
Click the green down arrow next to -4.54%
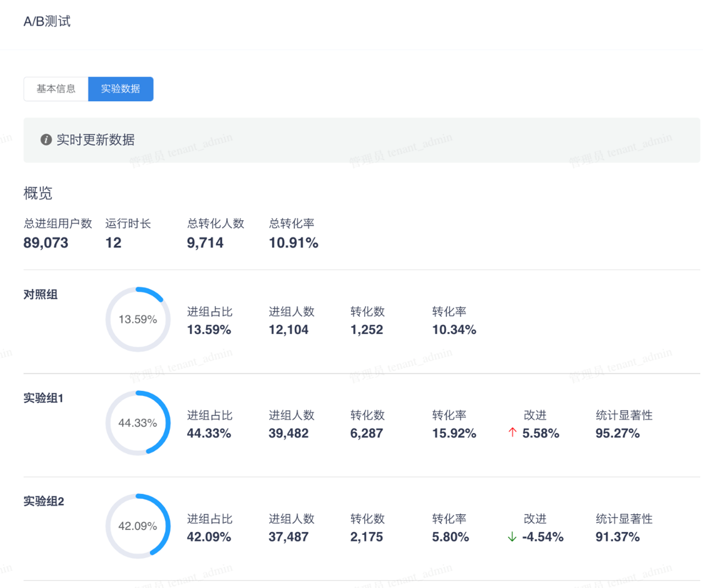tap(512, 537)
